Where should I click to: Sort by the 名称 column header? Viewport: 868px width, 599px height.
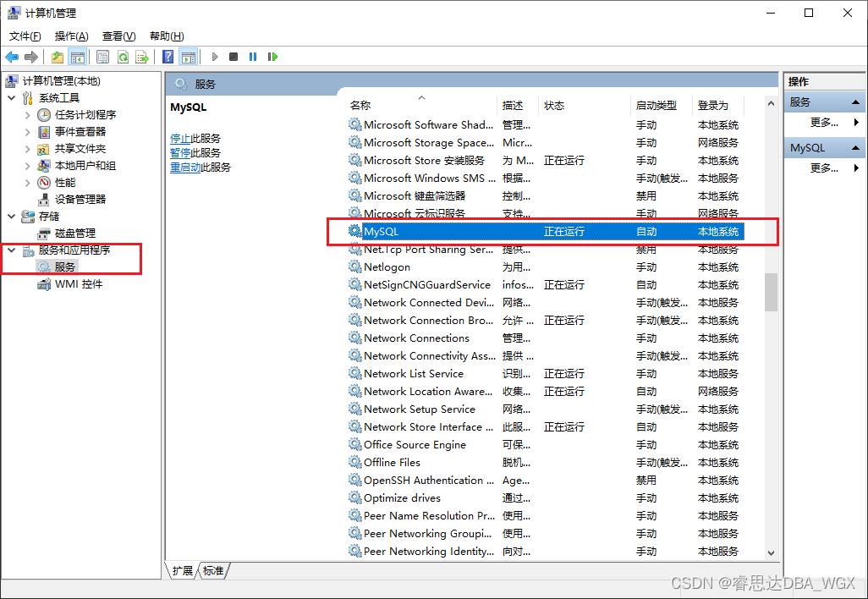point(421,105)
